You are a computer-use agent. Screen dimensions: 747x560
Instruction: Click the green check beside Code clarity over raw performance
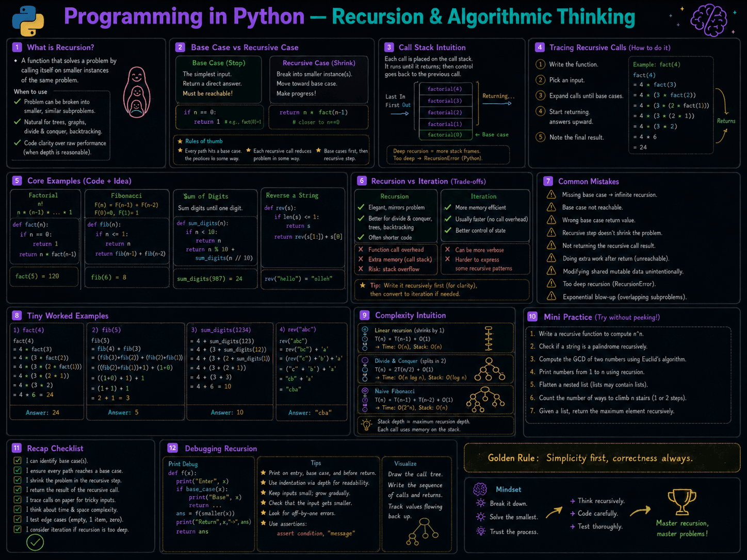18,143
